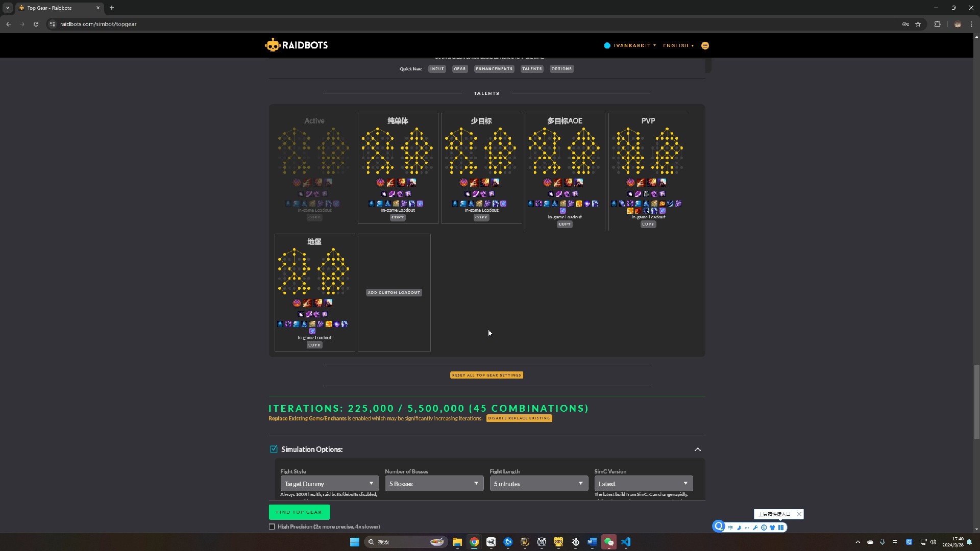The height and width of the screenshot is (551, 980).
Task: Click the OneDrive cloud tray icon
Action: click(x=870, y=542)
